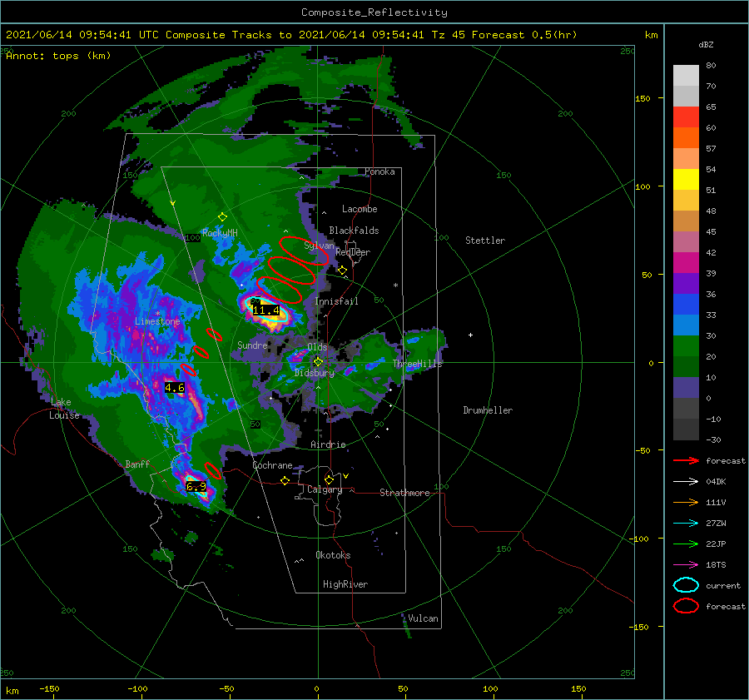Click the 11.4 storm top label
Image resolution: width=749 pixels, height=700 pixels.
266,310
